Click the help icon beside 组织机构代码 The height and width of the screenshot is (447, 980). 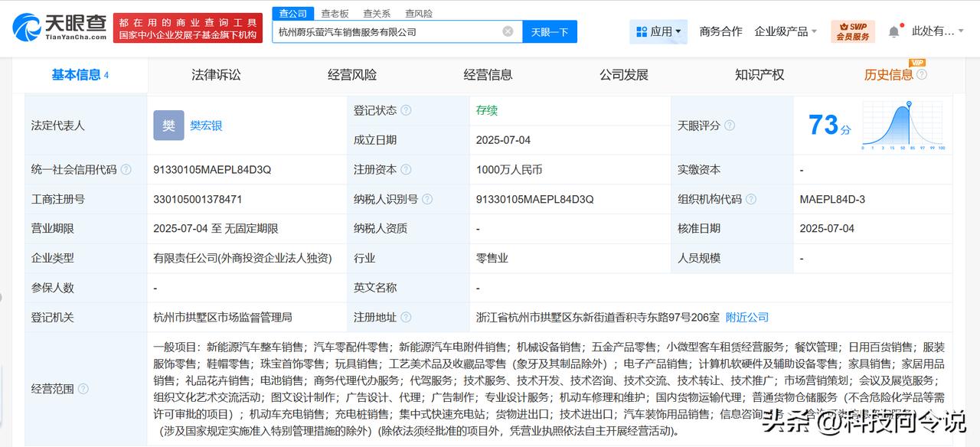click(x=751, y=199)
